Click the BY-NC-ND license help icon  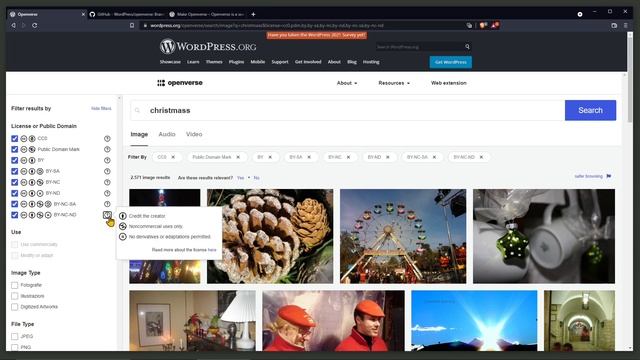tap(107, 215)
